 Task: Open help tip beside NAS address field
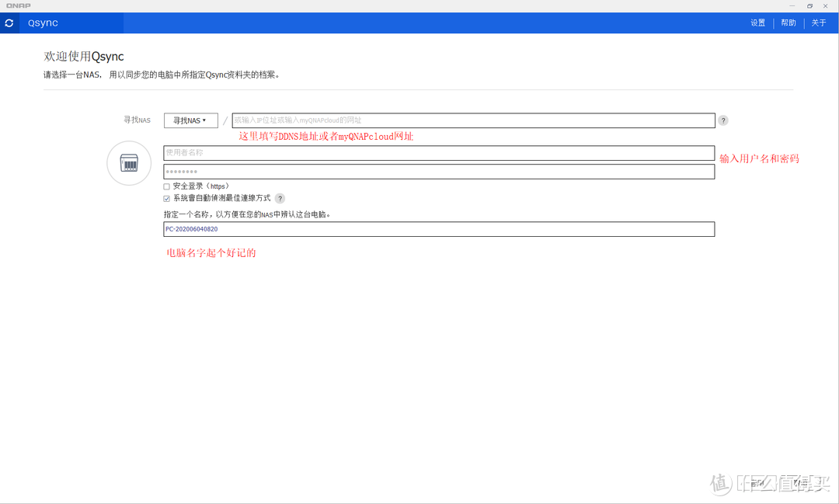723,120
